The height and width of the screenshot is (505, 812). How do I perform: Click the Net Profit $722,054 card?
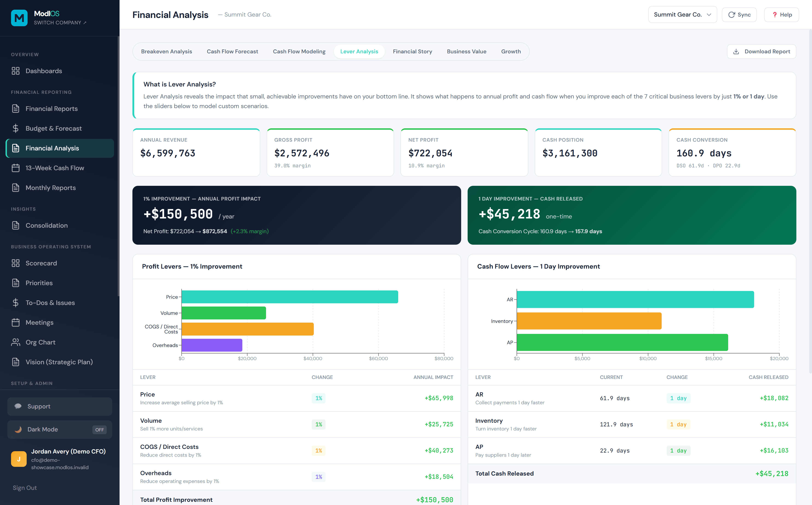[x=464, y=152]
